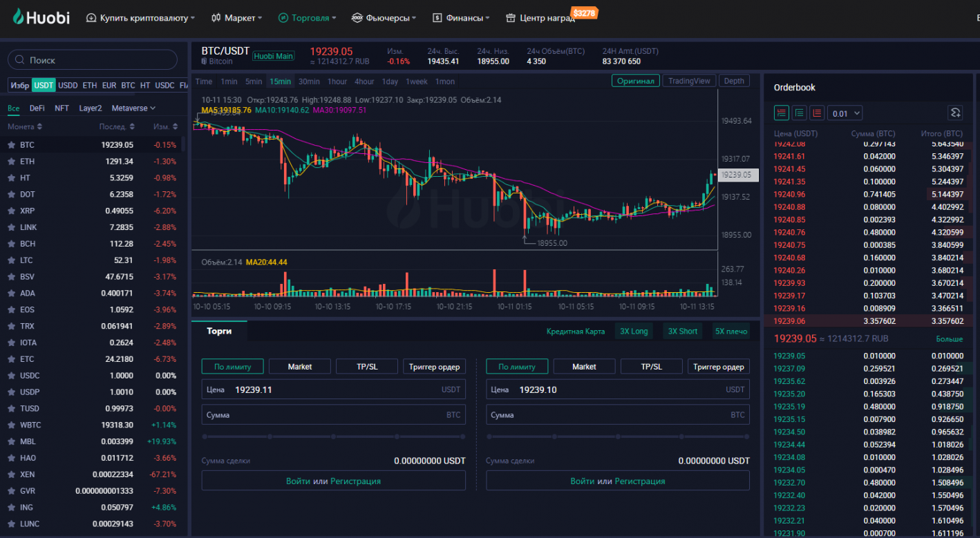Favorite BTC with its star icon
This screenshot has height=538, width=980.
tap(11, 145)
